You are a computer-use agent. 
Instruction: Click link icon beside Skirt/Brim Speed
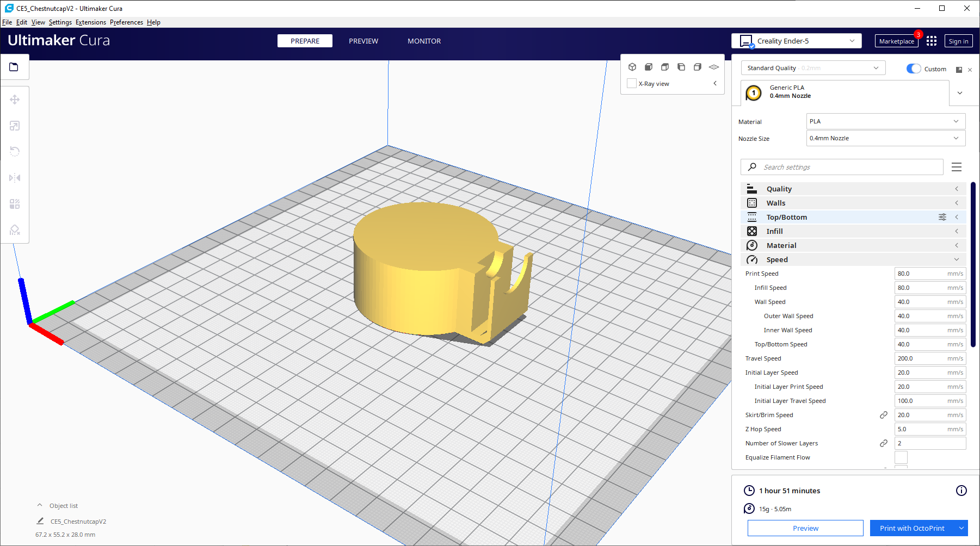[x=884, y=415]
